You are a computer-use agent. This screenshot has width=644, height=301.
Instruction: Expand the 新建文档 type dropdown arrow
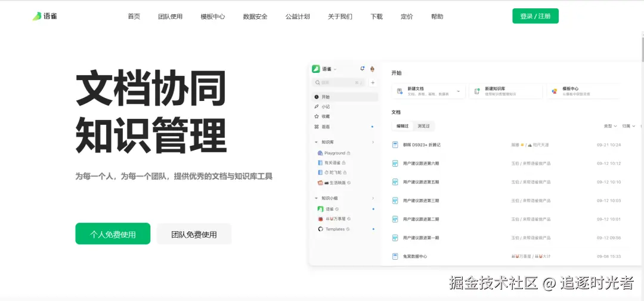pyautogui.click(x=459, y=91)
